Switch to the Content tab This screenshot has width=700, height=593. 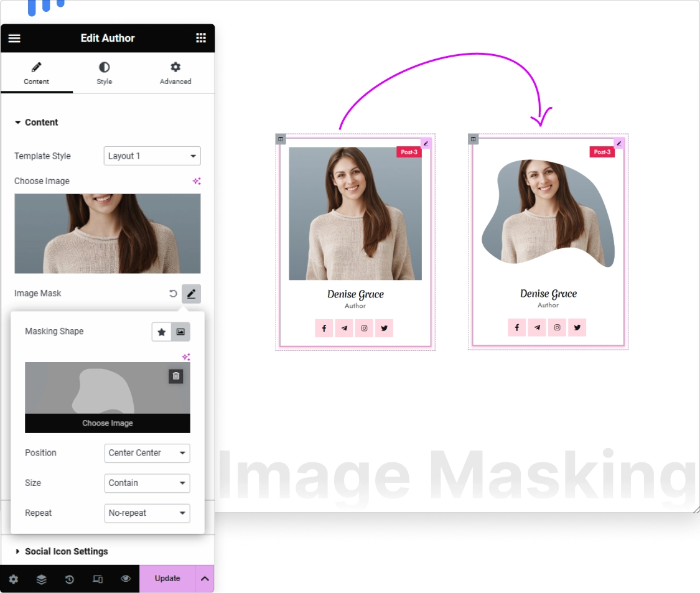[x=36, y=73]
